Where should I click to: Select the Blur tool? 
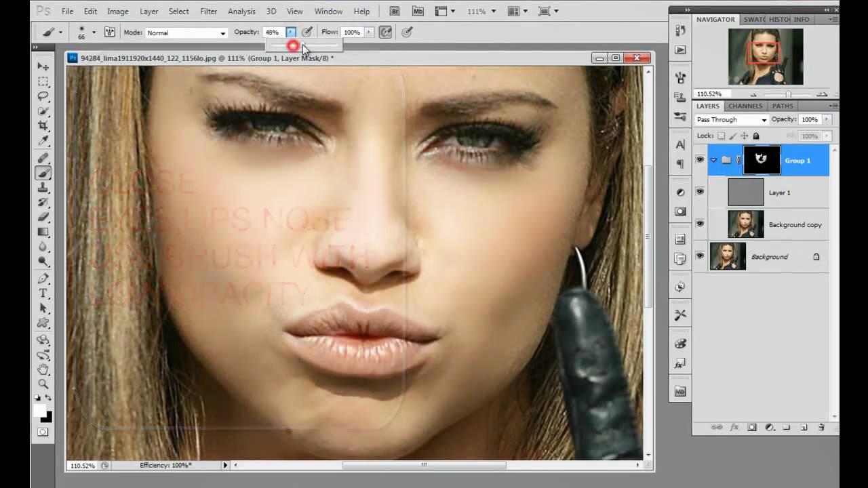[43, 247]
